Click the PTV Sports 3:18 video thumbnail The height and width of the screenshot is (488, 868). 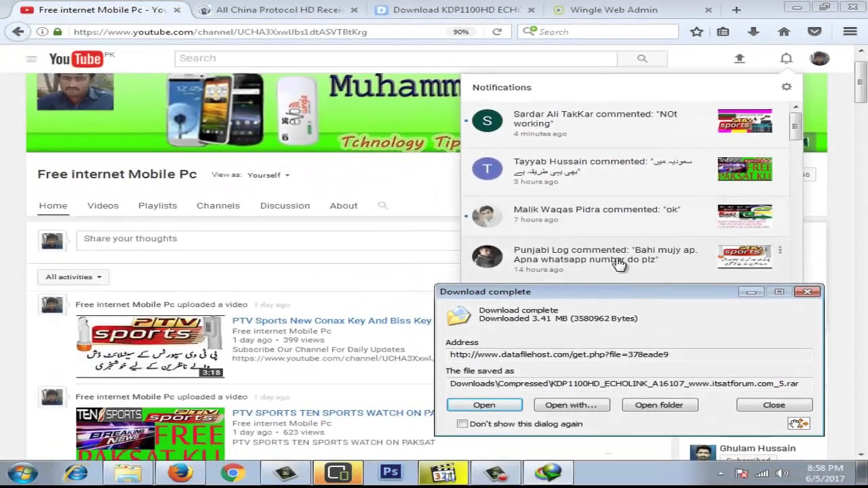click(150, 346)
